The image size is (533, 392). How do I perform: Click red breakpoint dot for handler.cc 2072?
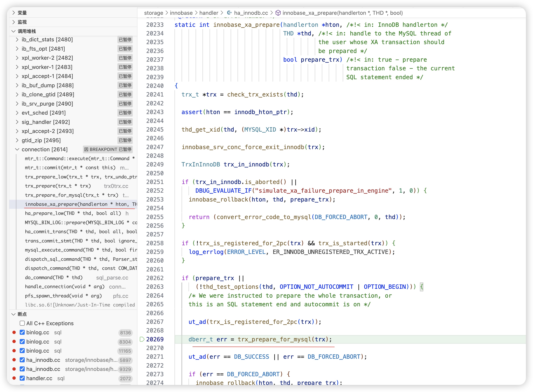click(x=14, y=378)
